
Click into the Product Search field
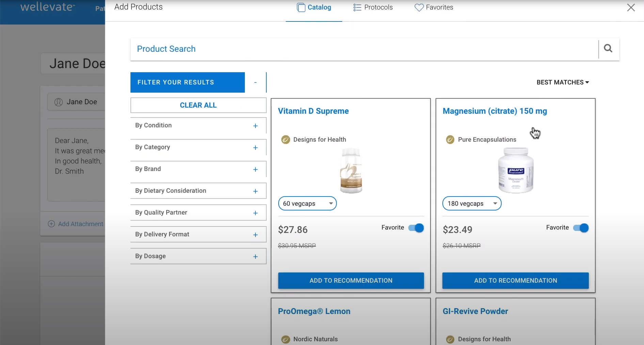(x=364, y=49)
